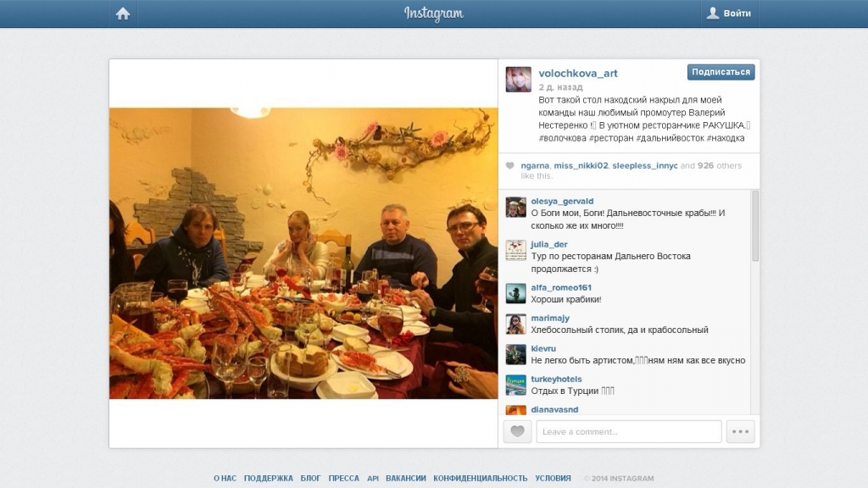Open olesya_gervald commenter avatar
868x488 pixels.
515,207
